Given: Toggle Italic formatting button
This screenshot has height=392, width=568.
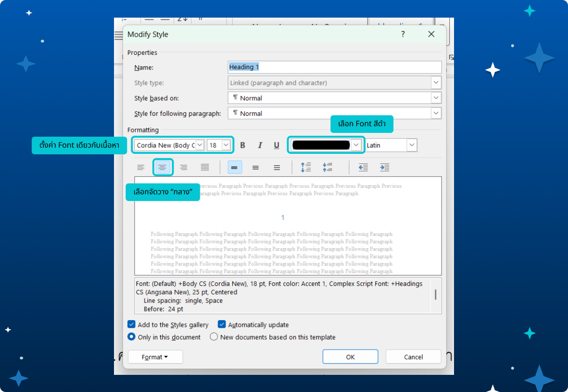Looking at the screenshot, I should coord(260,145).
